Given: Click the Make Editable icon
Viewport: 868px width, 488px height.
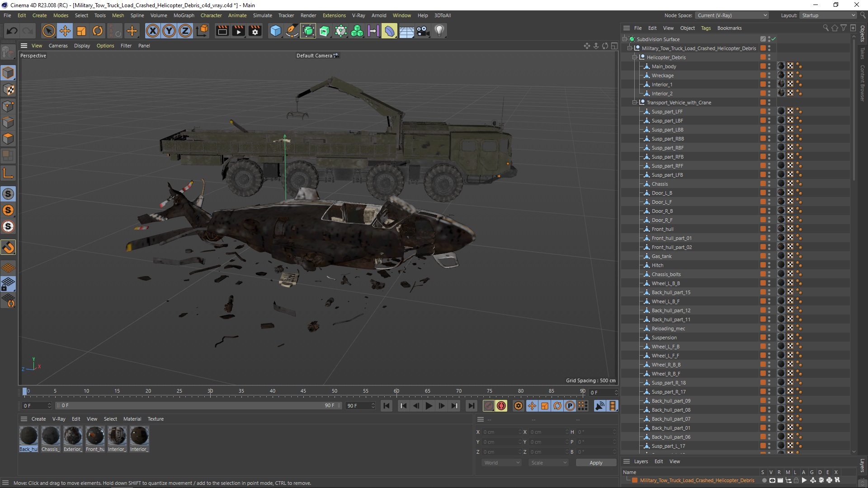Looking at the screenshot, I should (8, 53).
